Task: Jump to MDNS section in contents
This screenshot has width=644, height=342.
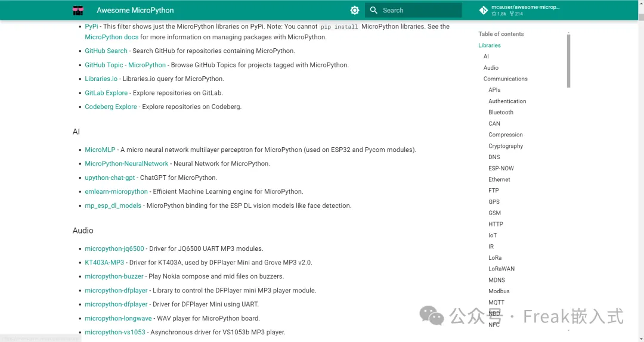Action: pyautogui.click(x=497, y=280)
